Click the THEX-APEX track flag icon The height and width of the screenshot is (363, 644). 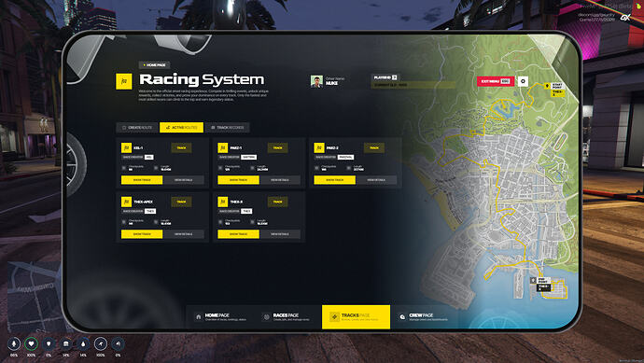coord(126,202)
